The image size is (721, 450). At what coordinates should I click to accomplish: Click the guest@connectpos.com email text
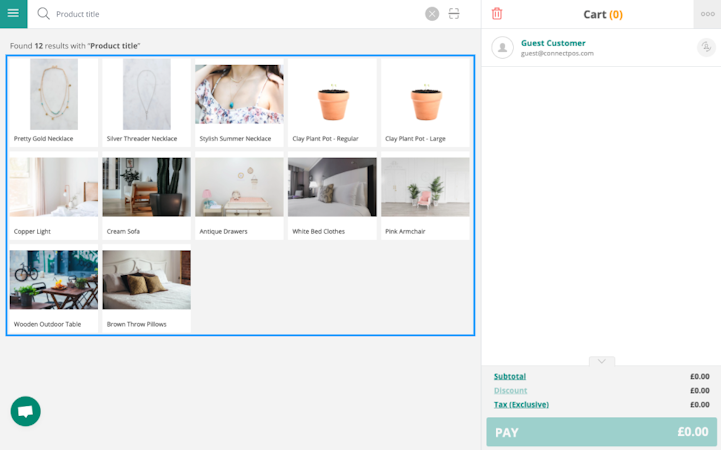557,53
